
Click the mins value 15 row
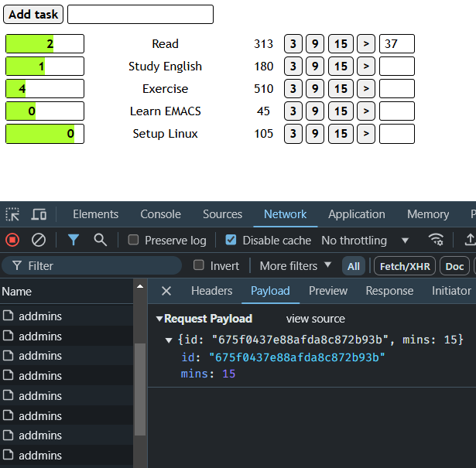[x=208, y=374]
